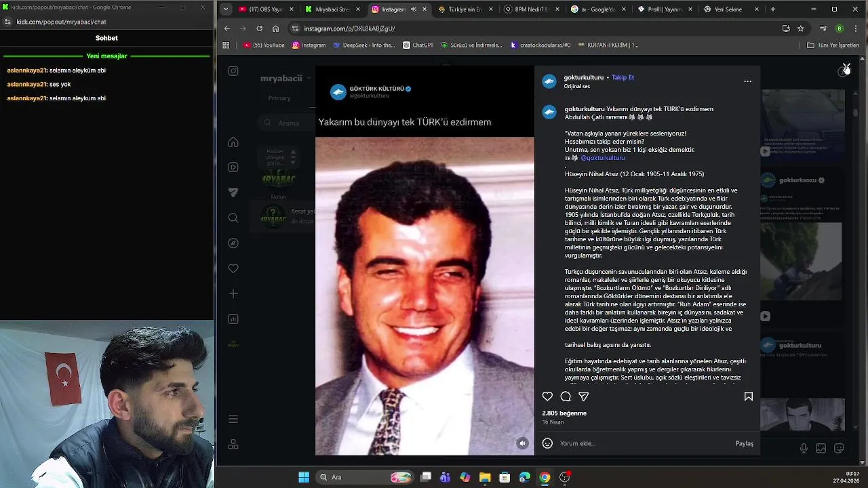Image resolution: width=868 pixels, height=488 pixels.
Task: Switch to the Profil | Yayıncı tab
Action: click(665, 9)
